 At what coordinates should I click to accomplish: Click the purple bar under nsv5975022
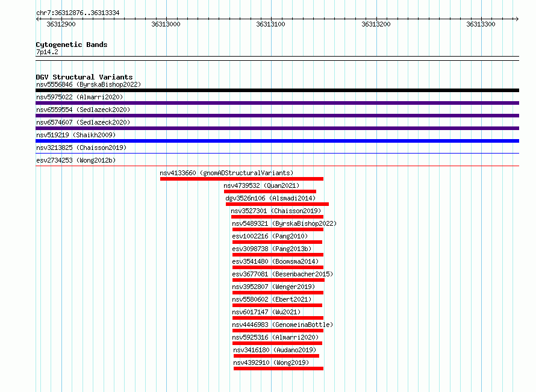pos(277,103)
